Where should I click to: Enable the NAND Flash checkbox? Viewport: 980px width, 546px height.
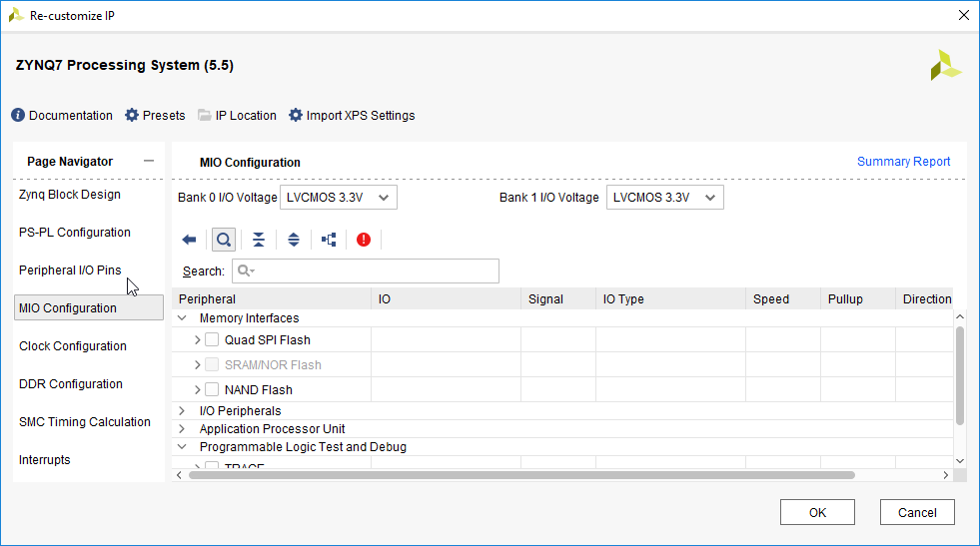click(x=212, y=390)
